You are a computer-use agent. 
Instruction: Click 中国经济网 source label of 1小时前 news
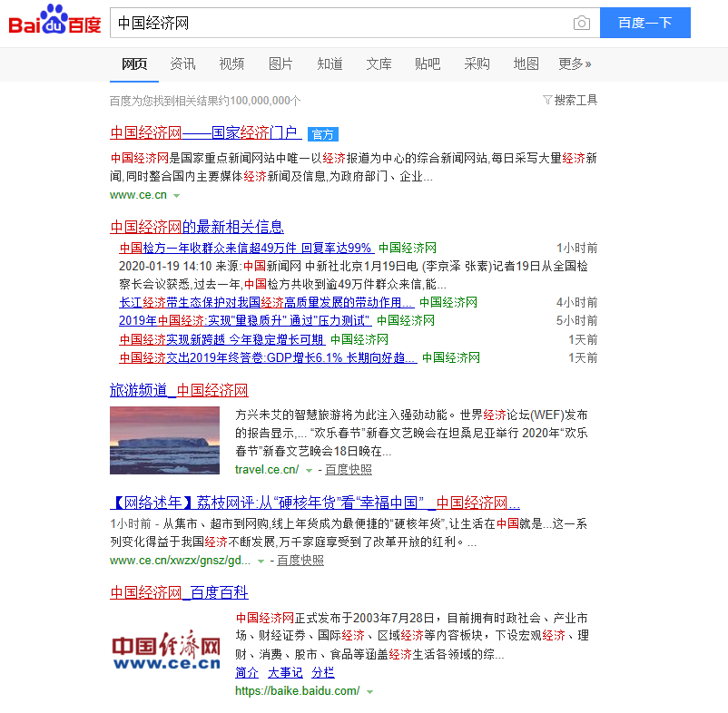click(408, 249)
